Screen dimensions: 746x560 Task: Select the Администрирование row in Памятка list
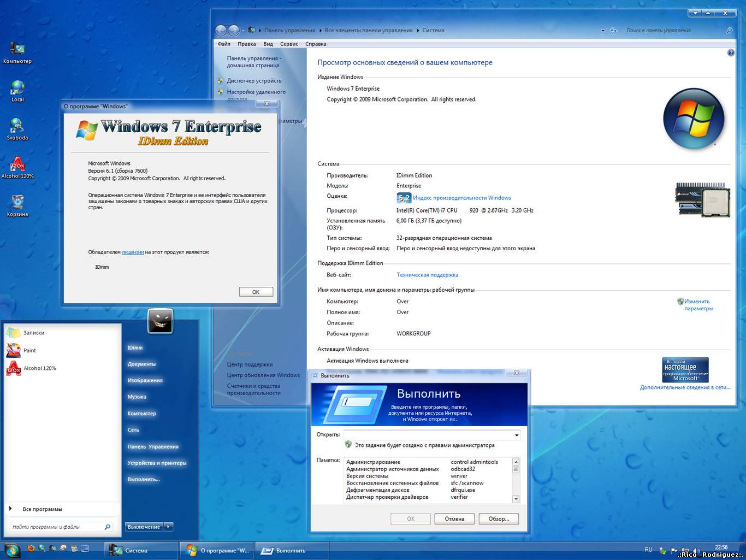coord(428,462)
